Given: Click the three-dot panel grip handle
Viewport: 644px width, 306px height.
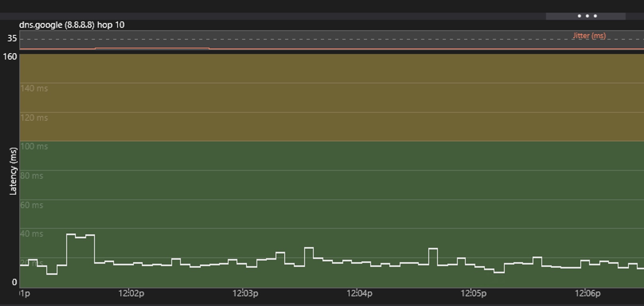Looking at the screenshot, I should (587, 16).
